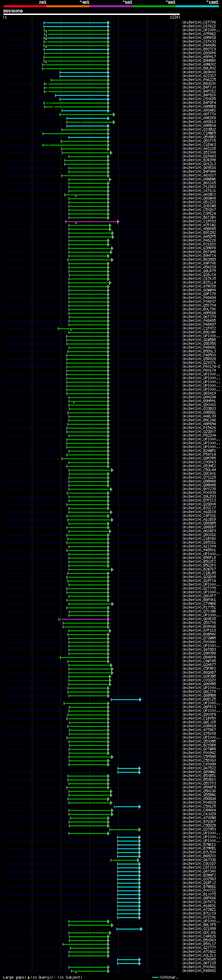Click the purple ~60% color scale segment
Screen dimensions: 222x980
[111, 6]
